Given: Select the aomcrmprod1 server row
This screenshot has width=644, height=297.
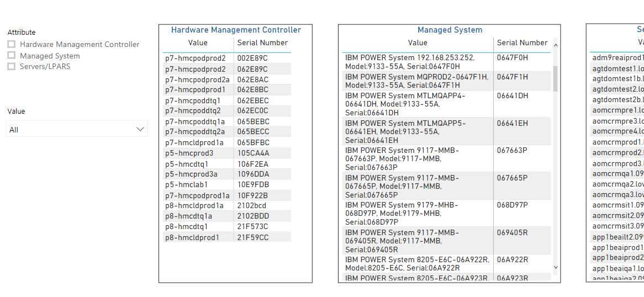Looking at the screenshot, I should tap(617, 142).
